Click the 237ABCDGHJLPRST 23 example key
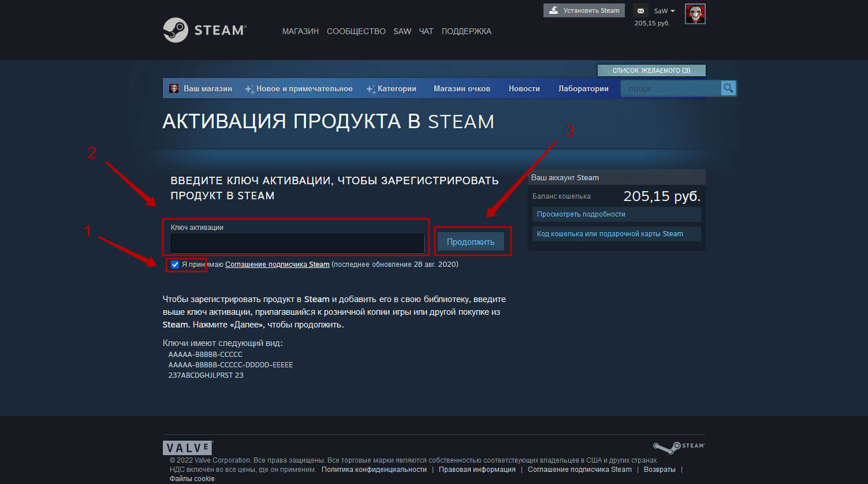 (206, 375)
